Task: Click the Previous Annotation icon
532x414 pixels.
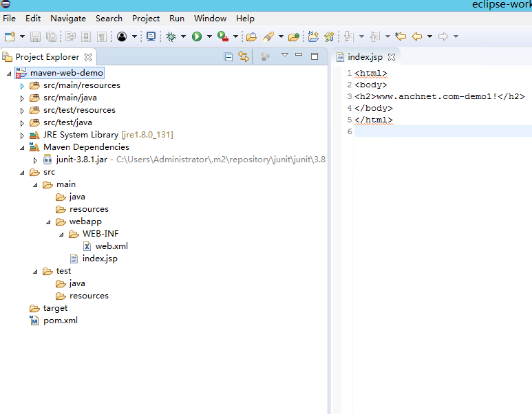Action: coord(375,36)
